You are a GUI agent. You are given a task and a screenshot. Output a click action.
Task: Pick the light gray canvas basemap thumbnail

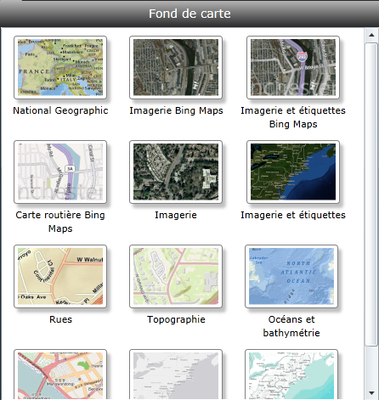coord(176,374)
